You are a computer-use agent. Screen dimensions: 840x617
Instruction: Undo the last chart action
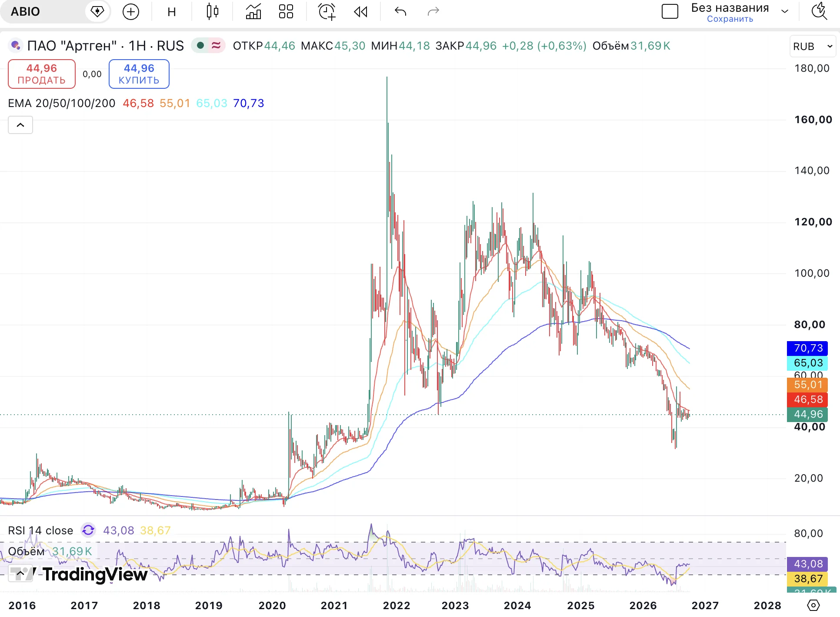[400, 12]
